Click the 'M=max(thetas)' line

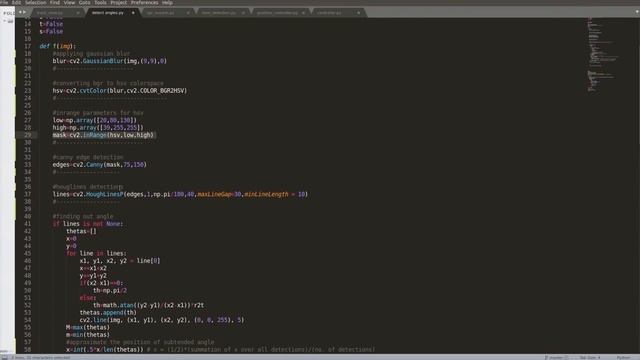tap(88, 327)
